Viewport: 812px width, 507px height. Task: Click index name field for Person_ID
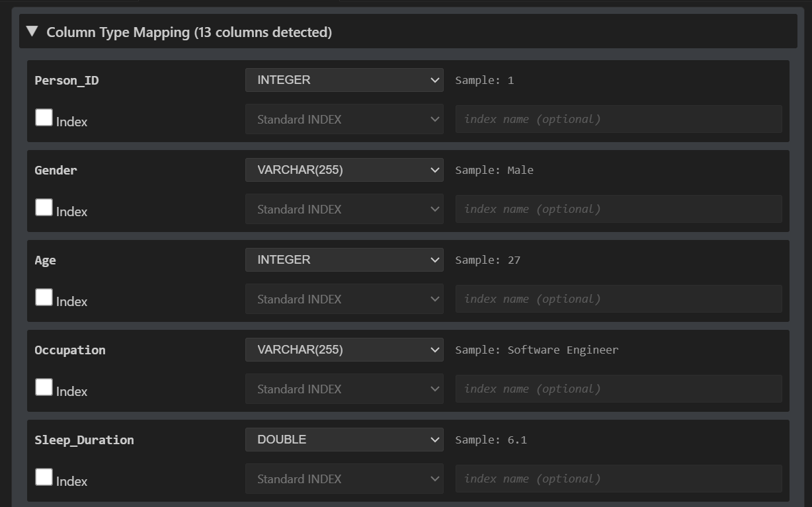(618, 119)
